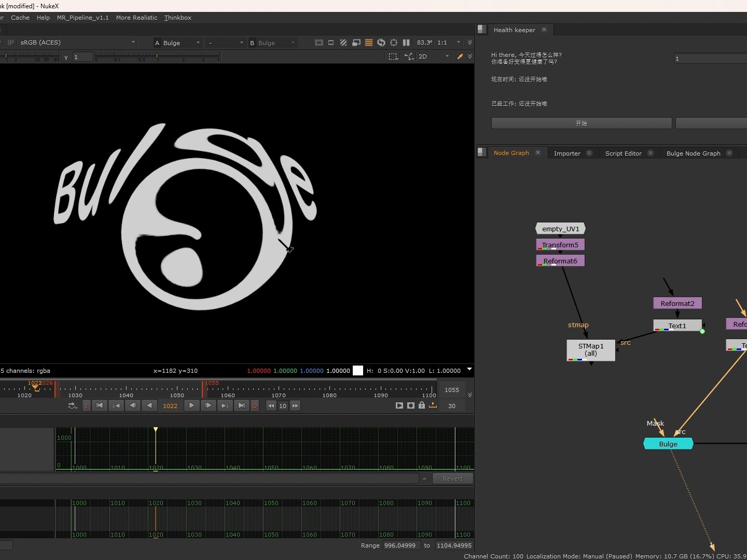The height and width of the screenshot is (560, 747).
Task: Step back one frame button
Action: [x=133, y=405]
